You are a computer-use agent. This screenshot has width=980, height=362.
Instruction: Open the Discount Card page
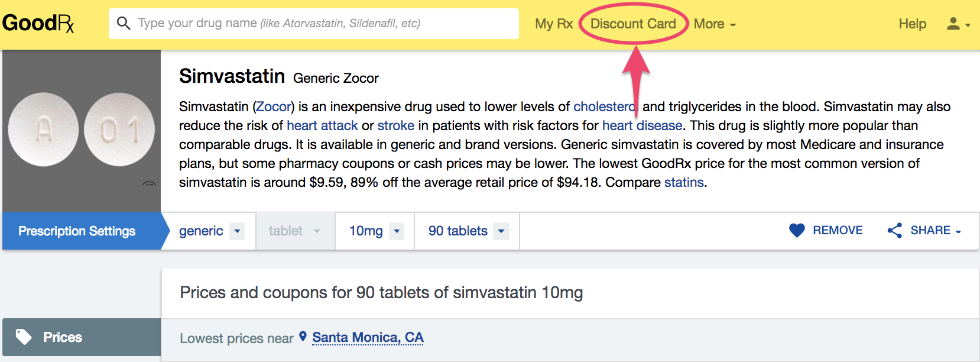click(x=633, y=24)
